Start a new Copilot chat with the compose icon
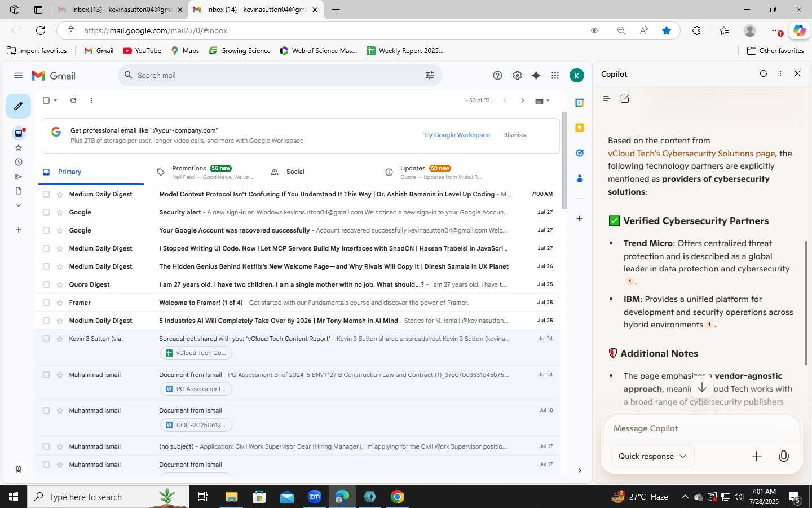Screen dimensions: 812x508 (x=625, y=99)
